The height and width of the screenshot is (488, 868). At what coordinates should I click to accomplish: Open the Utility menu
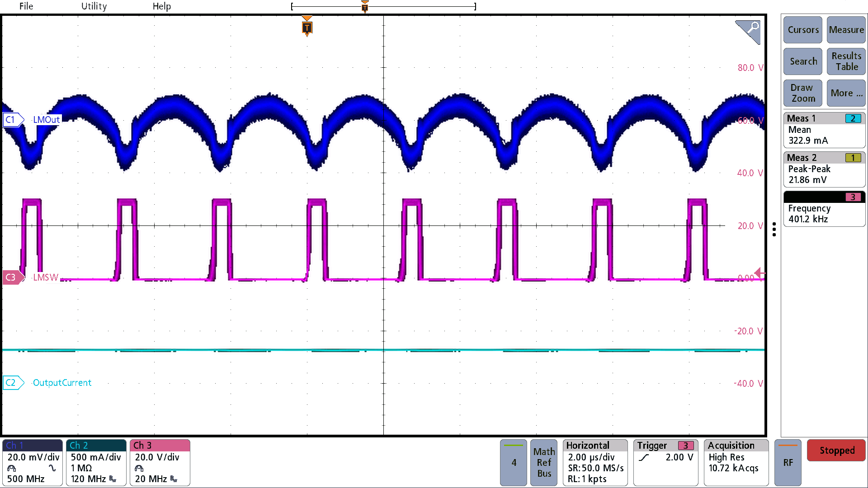pos(94,6)
